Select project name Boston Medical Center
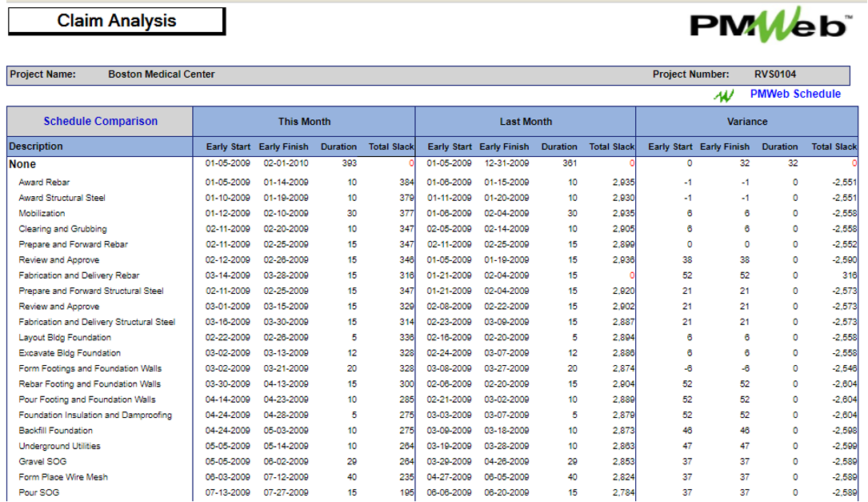Image resolution: width=868 pixels, height=502 pixels. tap(161, 74)
